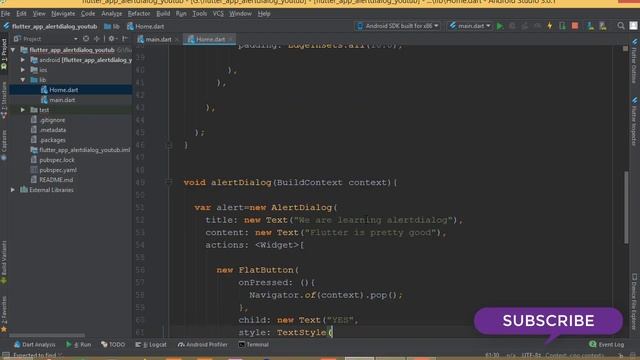The height and width of the screenshot is (360, 640).
Task: Open the Terminal tool window
Action: click(x=253, y=344)
